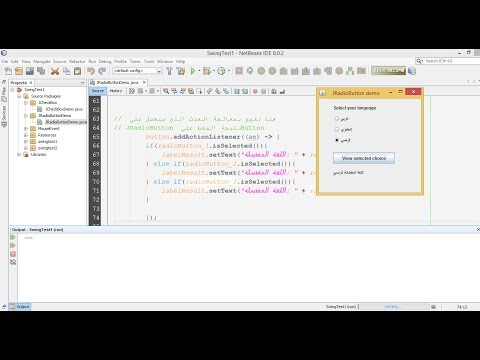Re-run using the top green arrow in Output
Viewport: 480px width, 360px height.
pyautogui.click(x=13, y=237)
